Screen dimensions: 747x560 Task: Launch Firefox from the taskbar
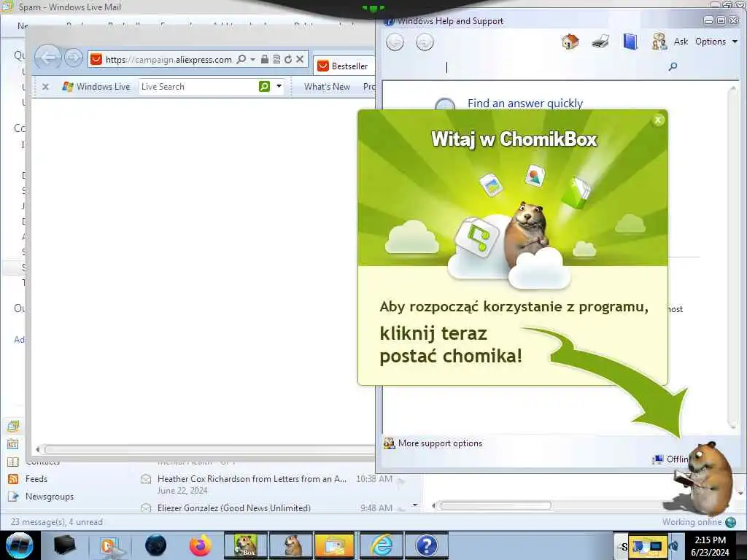201,545
